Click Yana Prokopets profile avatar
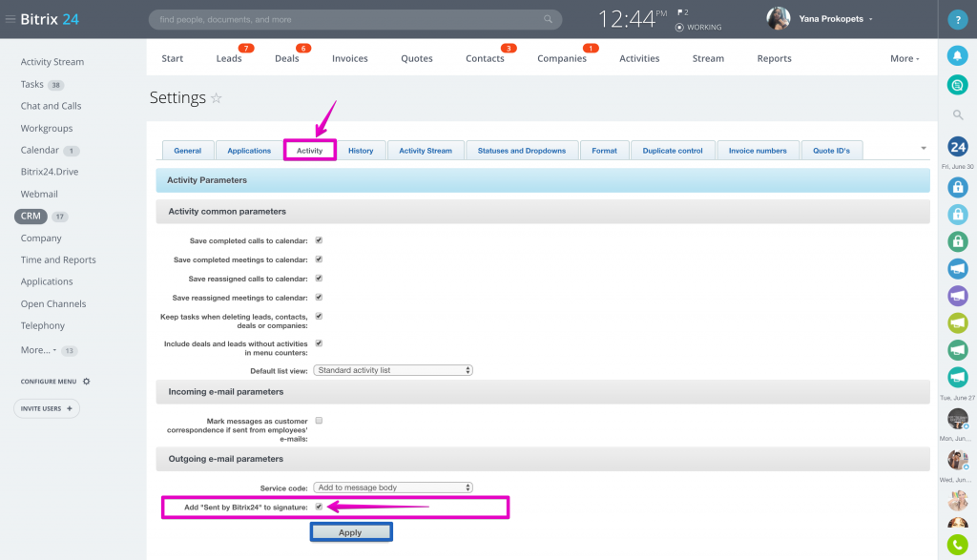Viewport: 977px width, 560px height. (779, 19)
